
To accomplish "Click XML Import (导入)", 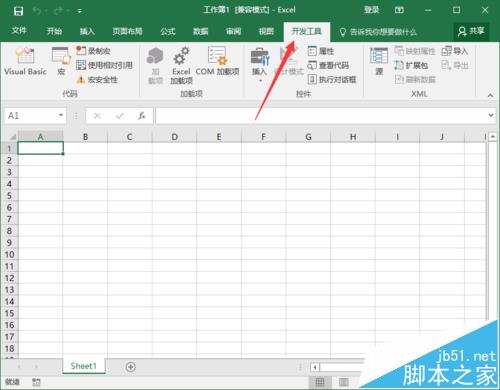I will [455, 51].
